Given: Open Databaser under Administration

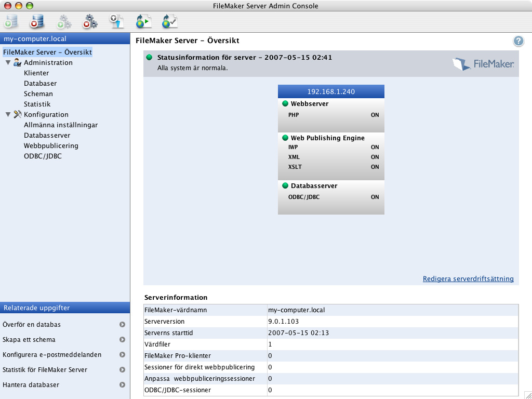Looking at the screenshot, I should tap(40, 84).
